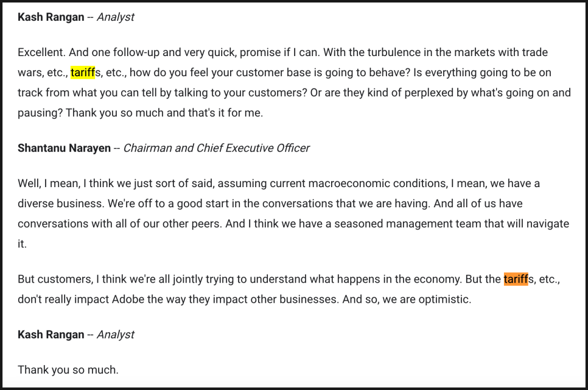Screen dimensions: 588x390
Task: Click the text 'Thank you so much.'
Action: pos(68,370)
